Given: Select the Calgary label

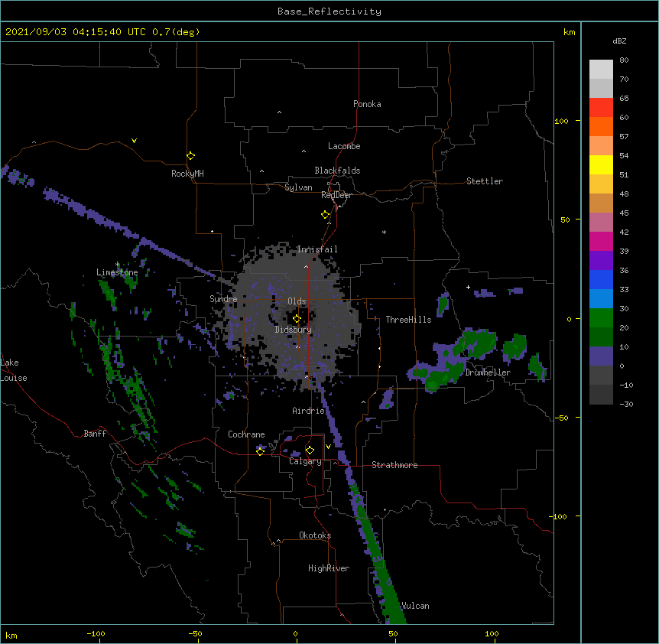Looking at the screenshot, I should pyautogui.click(x=305, y=461).
